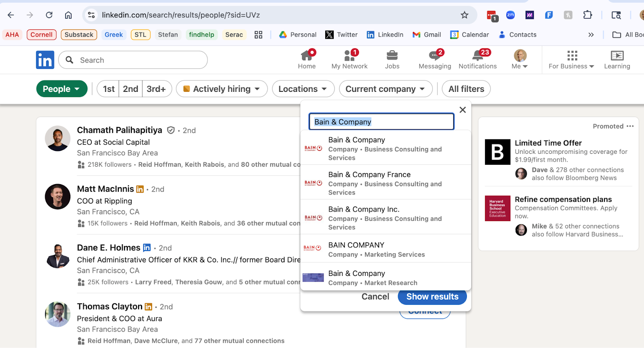Select Bain & Company France suggestion

(x=386, y=183)
